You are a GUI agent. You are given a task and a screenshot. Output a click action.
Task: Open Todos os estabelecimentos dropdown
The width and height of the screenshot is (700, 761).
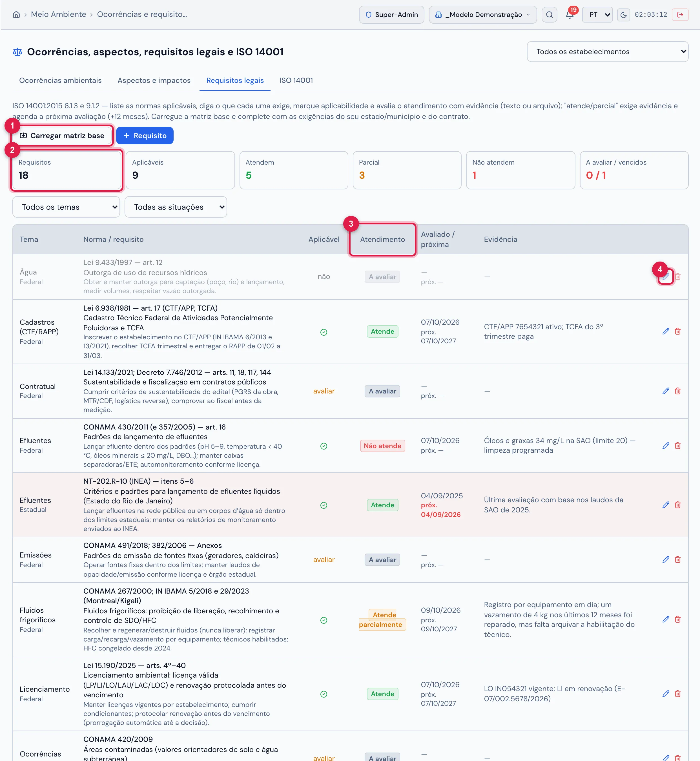click(x=607, y=52)
